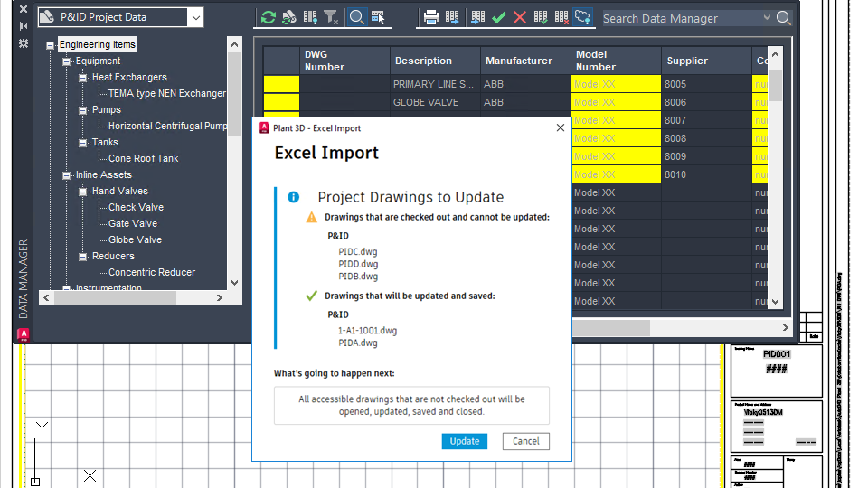This screenshot has height=488, width=868.
Task: Collapse the Tanks tree node
Action: pos(83,144)
